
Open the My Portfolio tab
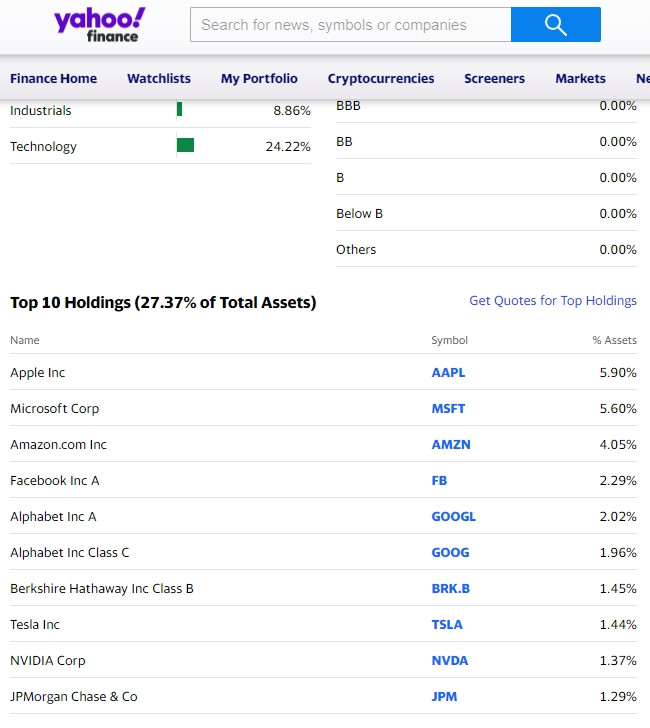tap(259, 78)
